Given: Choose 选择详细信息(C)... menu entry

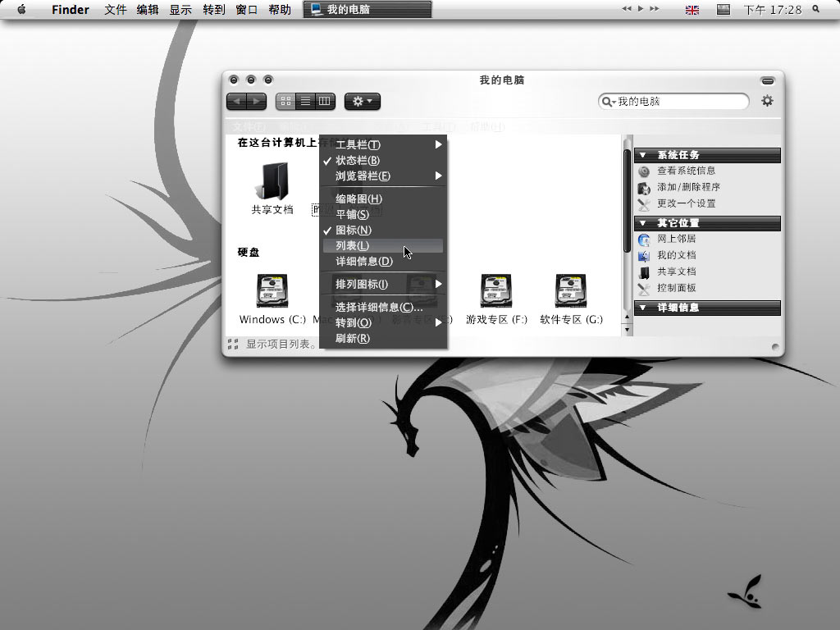Looking at the screenshot, I should coord(383,307).
